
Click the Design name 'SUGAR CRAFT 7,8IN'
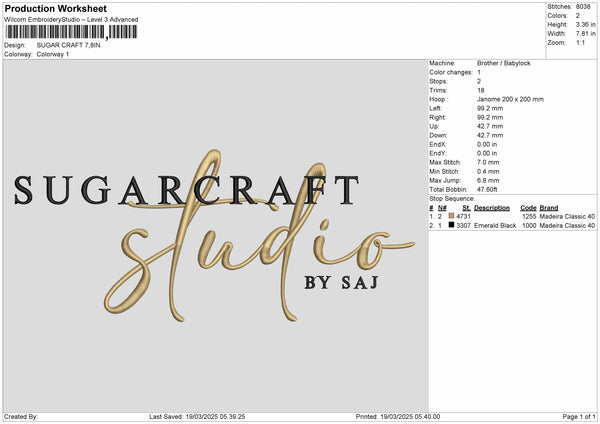click(x=67, y=45)
